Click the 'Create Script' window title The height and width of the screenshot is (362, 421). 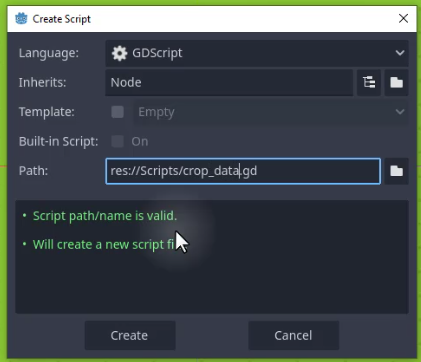pyautogui.click(x=62, y=19)
